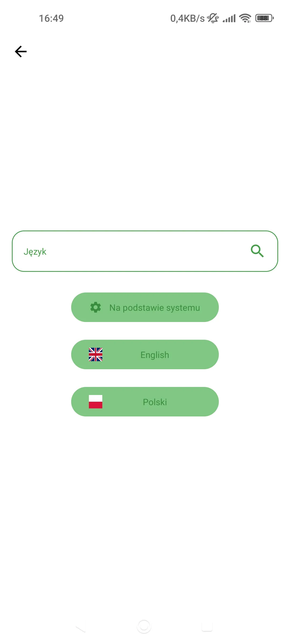This screenshot has width=290, height=644.
Task: Click the magnifier icon in the search bar
Action: [258, 251]
